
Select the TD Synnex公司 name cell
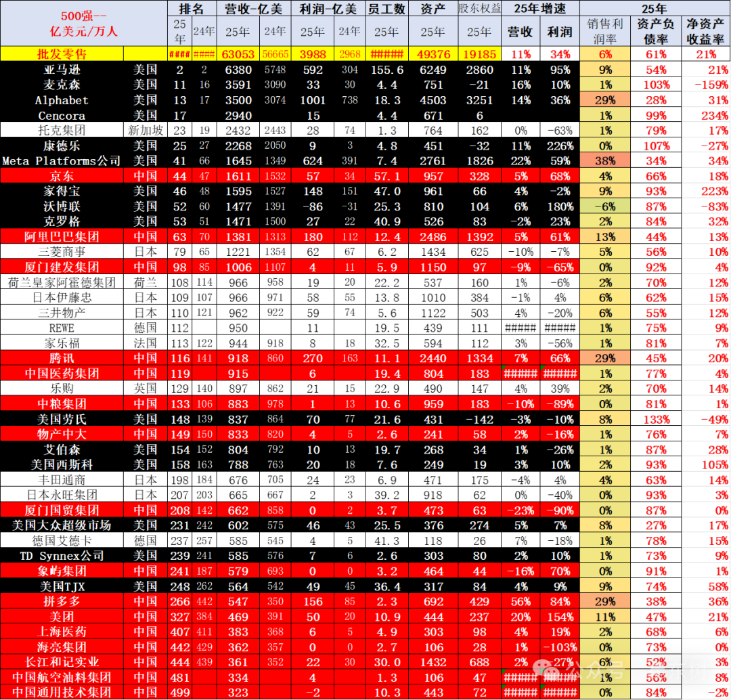pos(62,556)
